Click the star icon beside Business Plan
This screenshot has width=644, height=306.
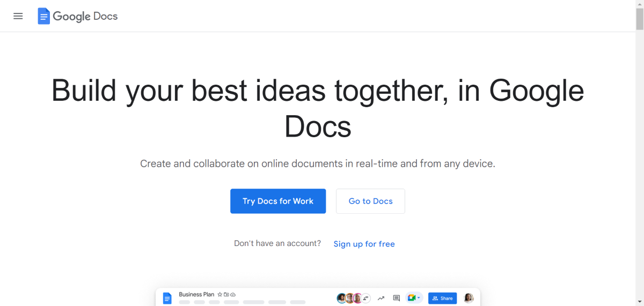[219, 294]
